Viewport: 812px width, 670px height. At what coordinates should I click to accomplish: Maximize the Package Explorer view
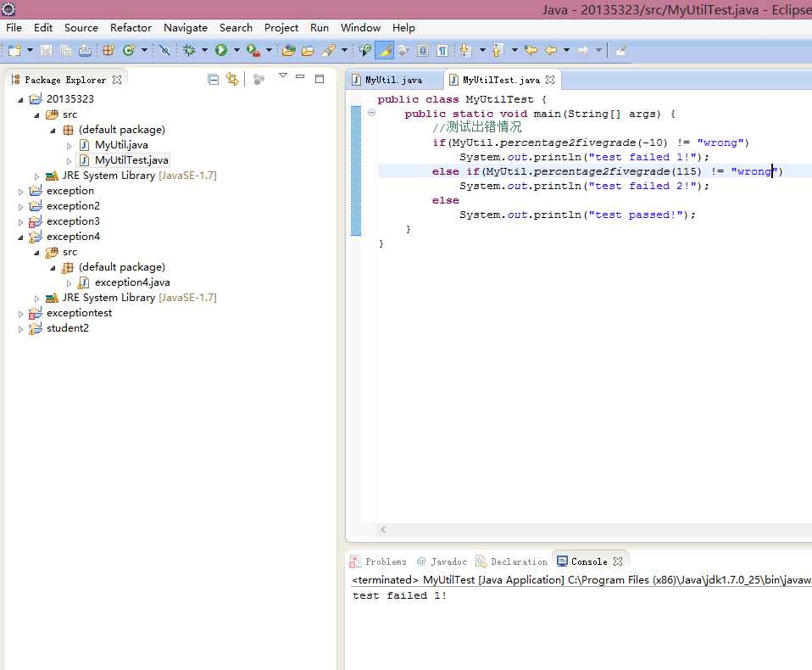320,79
